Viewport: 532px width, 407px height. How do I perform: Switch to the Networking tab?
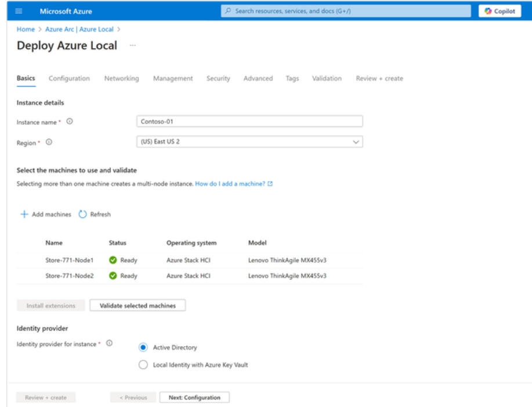(x=121, y=78)
